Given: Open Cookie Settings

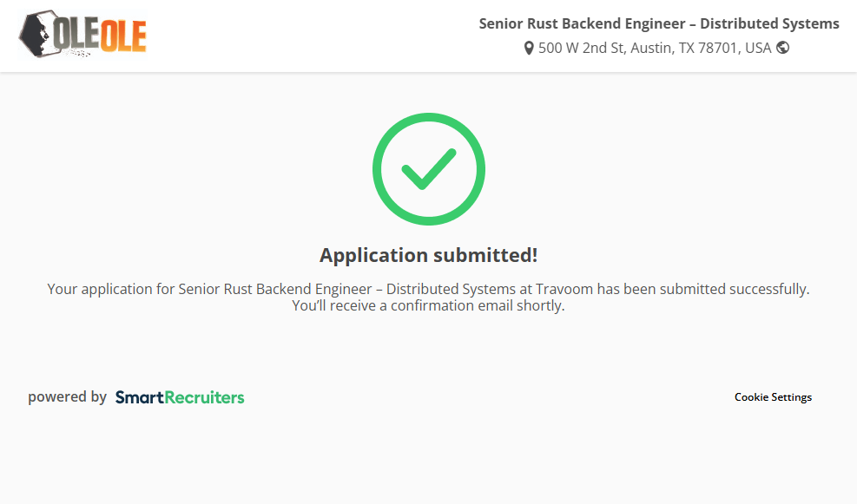Looking at the screenshot, I should [773, 397].
